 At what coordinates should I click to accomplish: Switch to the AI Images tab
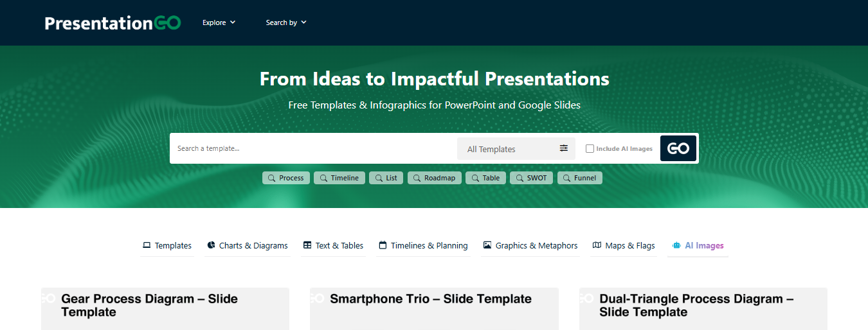(698, 245)
